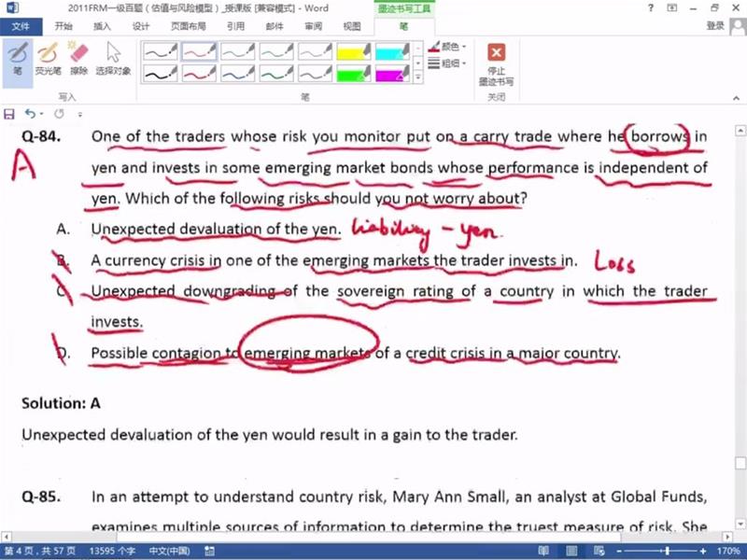This screenshot has height=560, width=747.
Task: Switch to the 插入 (Insert) ribbon tab
Action: [x=102, y=26]
